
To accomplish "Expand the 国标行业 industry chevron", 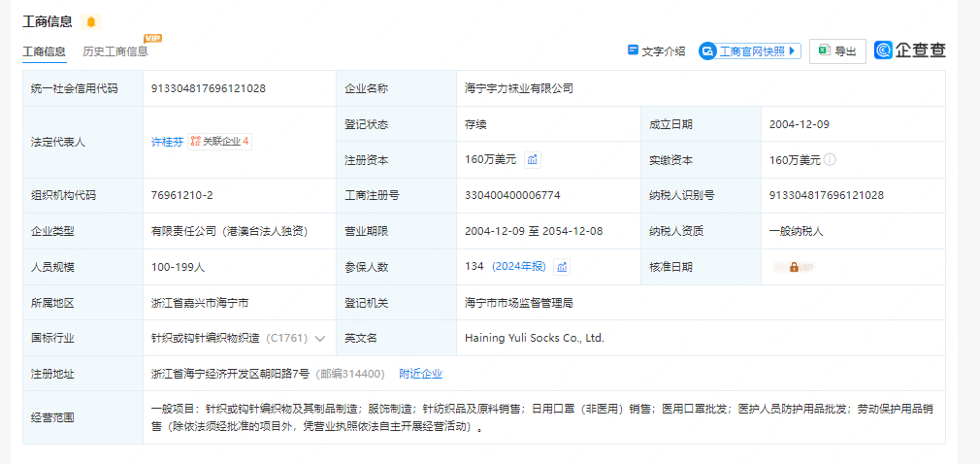I will tap(319, 338).
